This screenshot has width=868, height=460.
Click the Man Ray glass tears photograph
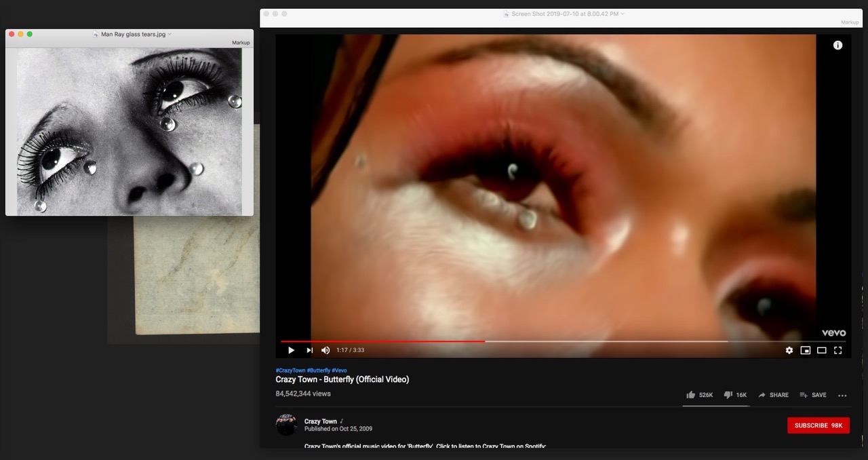pyautogui.click(x=129, y=131)
